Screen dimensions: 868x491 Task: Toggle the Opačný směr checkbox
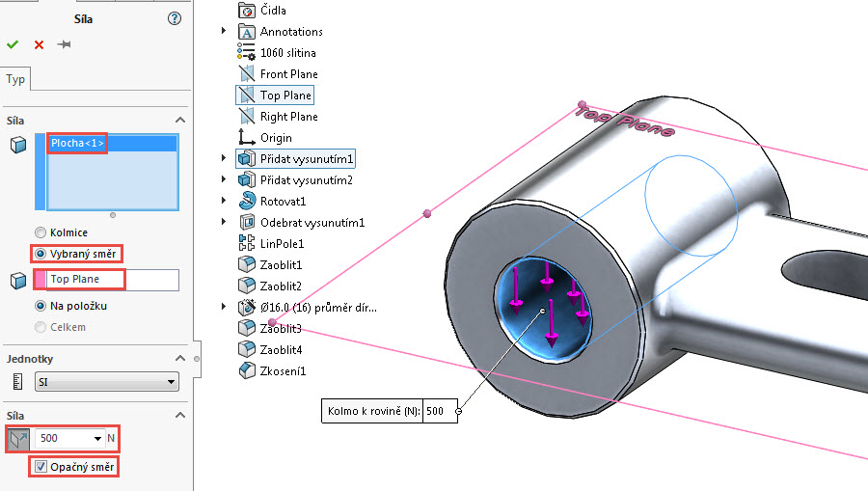pyautogui.click(x=40, y=467)
